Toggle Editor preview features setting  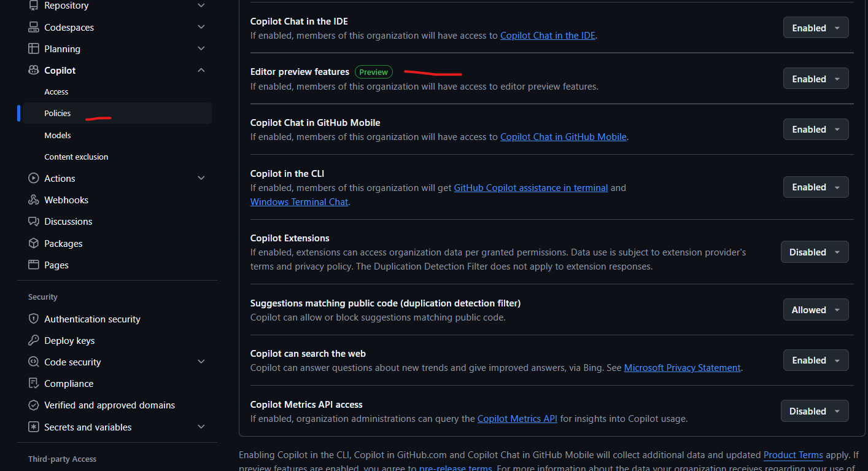pos(816,78)
